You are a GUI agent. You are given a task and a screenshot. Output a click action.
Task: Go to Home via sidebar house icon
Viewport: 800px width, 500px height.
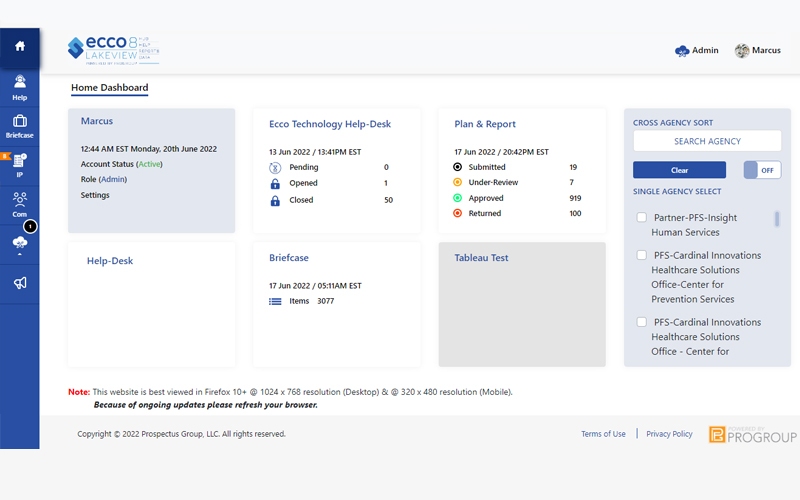19,46
